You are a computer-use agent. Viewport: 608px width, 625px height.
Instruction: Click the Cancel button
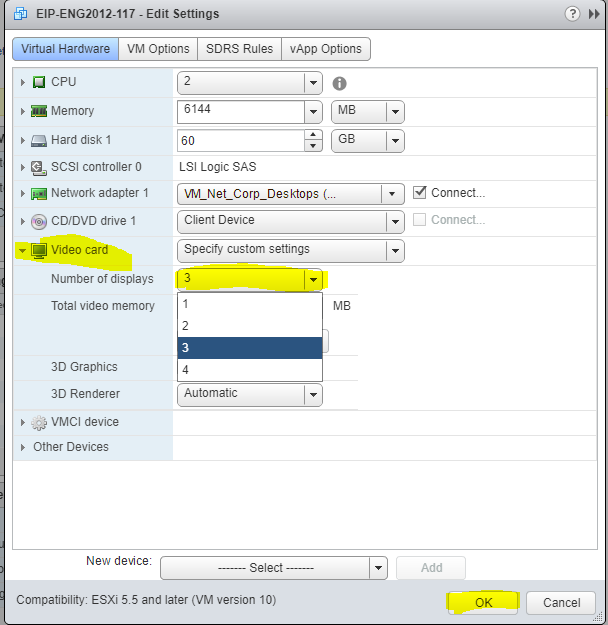[x=561, y=603]
